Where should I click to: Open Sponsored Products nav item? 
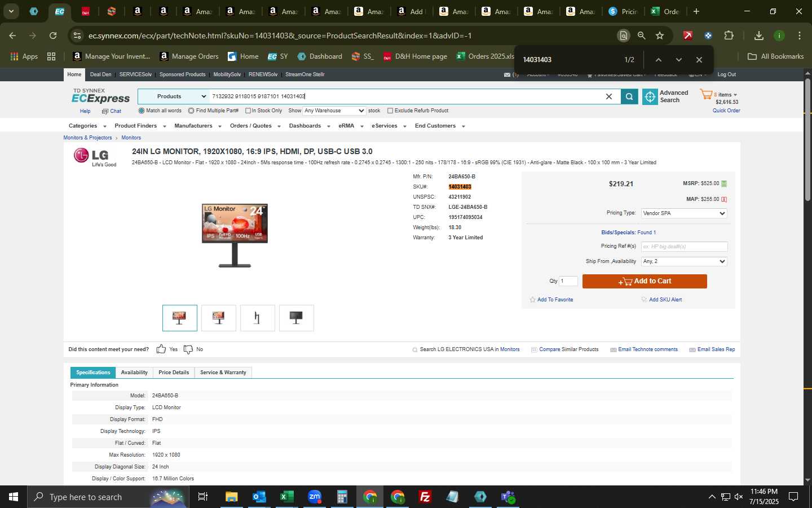(x=182, y=75)
